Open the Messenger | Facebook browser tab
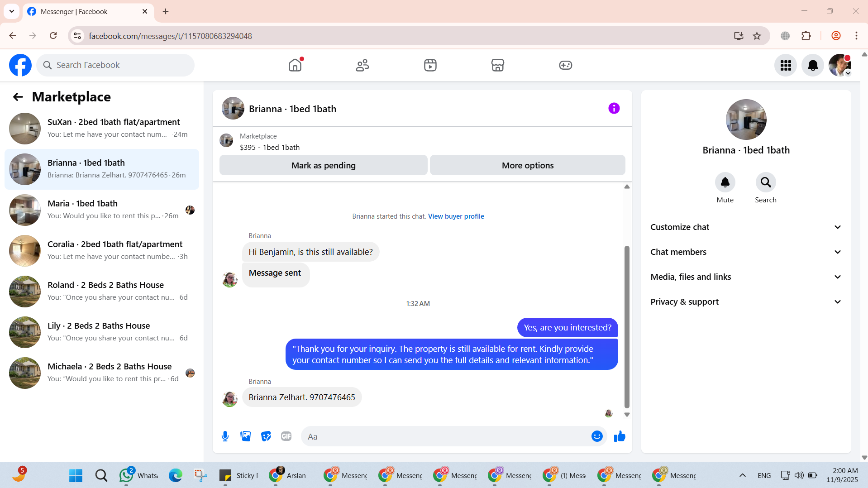 (x=88, y=12)
